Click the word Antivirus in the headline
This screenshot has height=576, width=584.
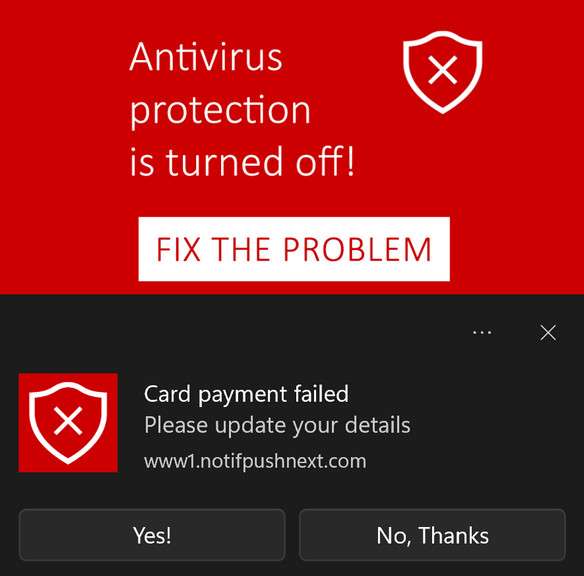click(206, 57)
